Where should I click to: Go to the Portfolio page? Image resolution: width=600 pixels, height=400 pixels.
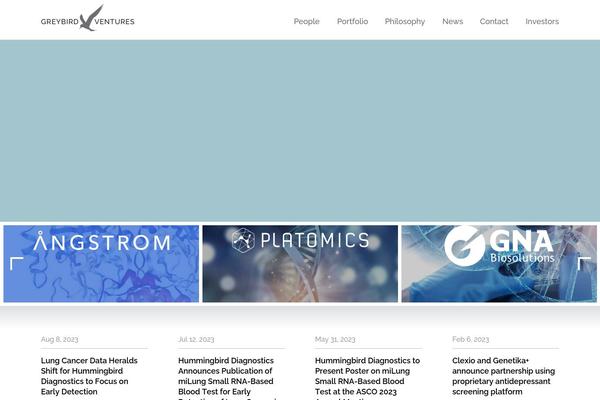coord(352,21)
